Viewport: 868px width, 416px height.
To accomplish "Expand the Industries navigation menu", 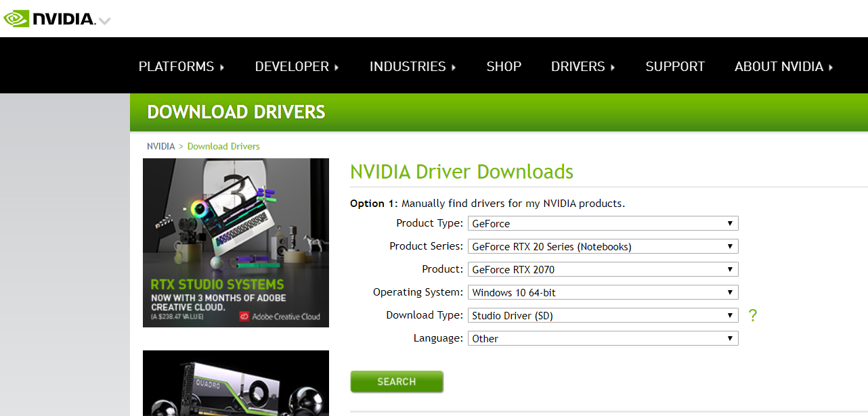I will pyautogui.click(x=412, y=66).
